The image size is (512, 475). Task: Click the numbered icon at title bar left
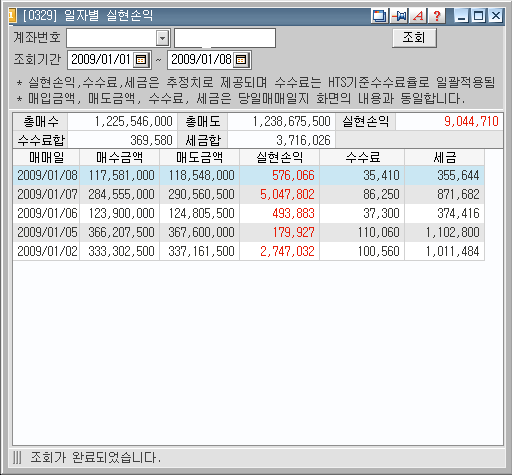click(x=12, y=15)
